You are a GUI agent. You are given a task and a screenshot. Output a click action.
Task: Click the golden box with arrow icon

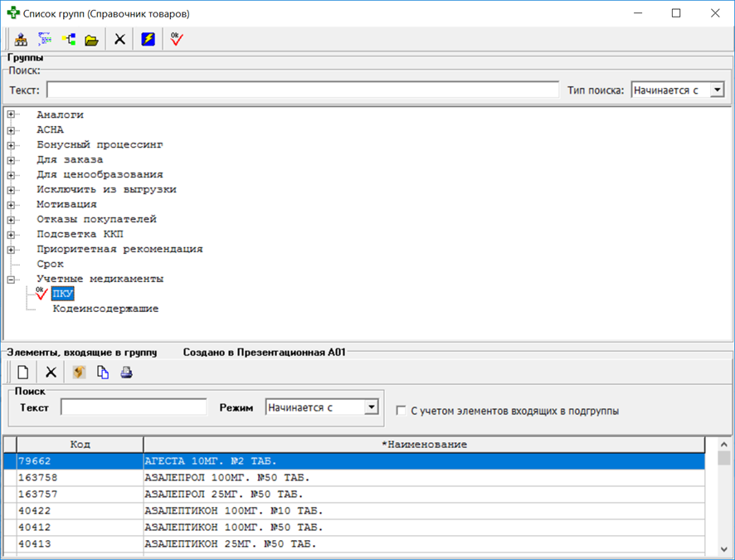point(79,373)
